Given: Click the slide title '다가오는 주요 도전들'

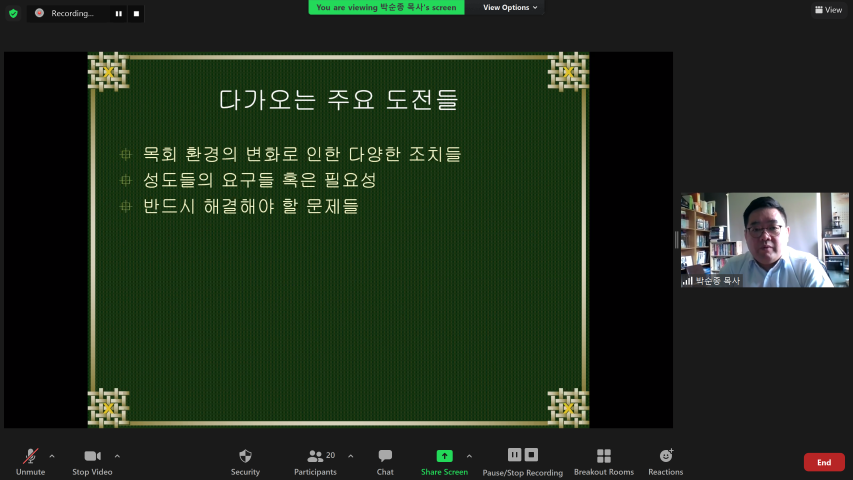Looking at the screenshot, I should [x=339, y=100].
